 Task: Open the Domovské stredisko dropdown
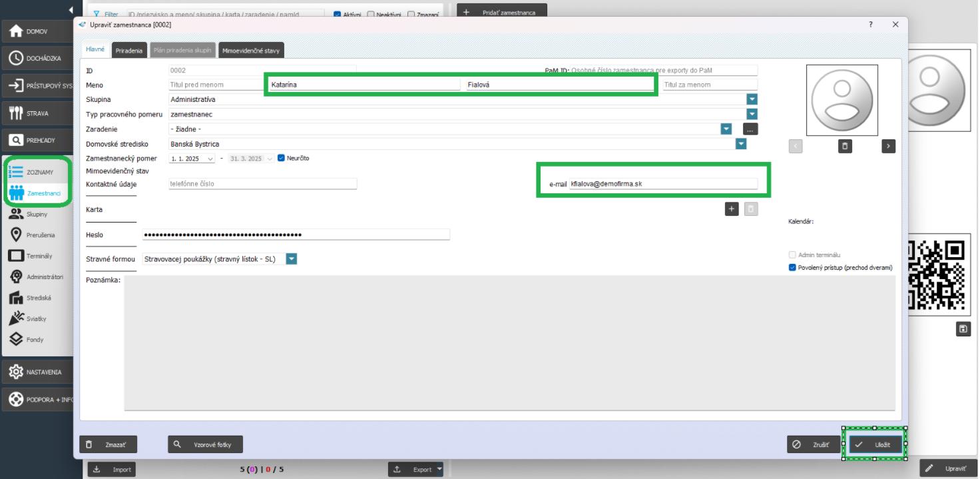(741, 144)
